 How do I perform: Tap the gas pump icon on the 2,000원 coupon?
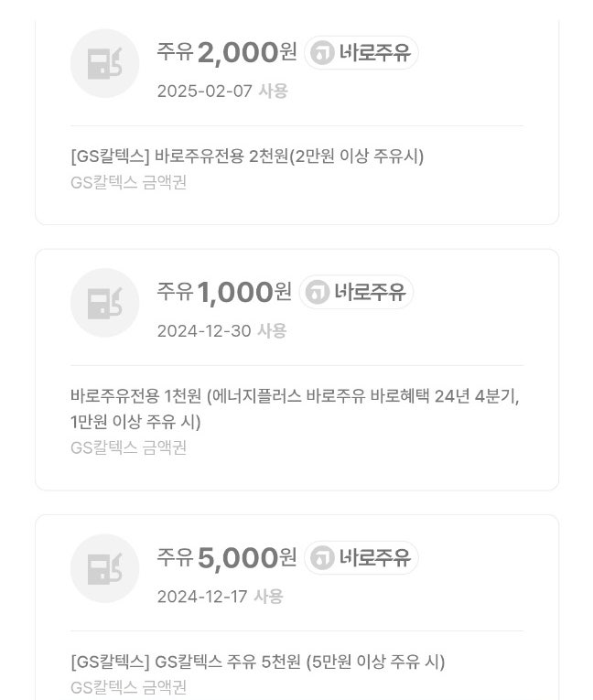point(104,63)
